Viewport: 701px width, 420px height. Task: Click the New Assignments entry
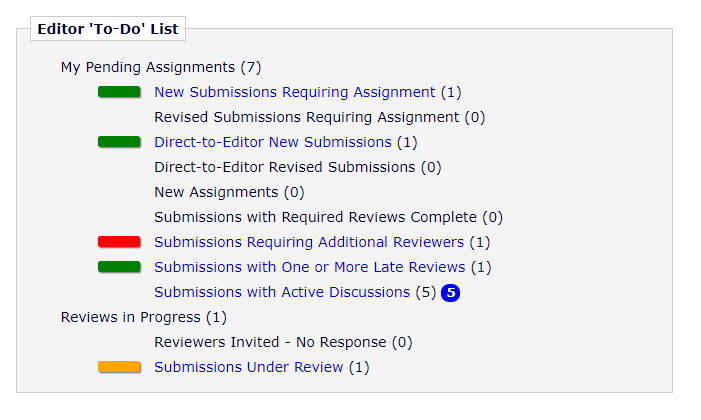tap(229, 192)
